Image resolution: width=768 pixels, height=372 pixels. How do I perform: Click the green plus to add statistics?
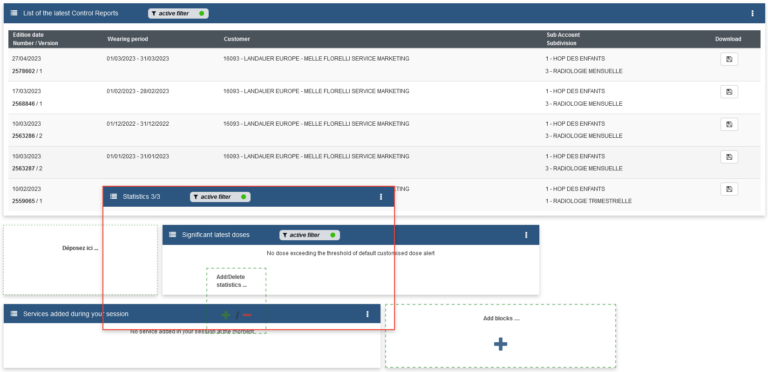click(226, 315)
